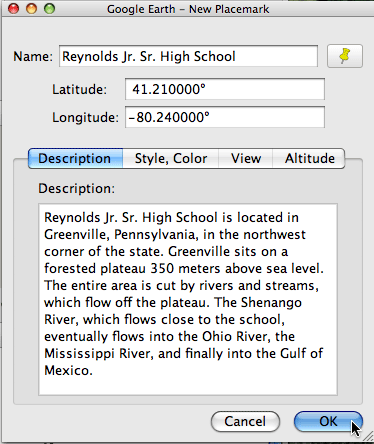The image size is (374, 444).
Task: Show the Description tab
Action: 75,158
